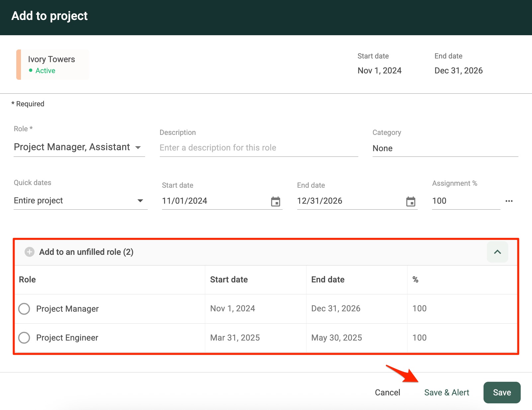This screenshot has width=532, height=410.
Task: Select the Project Manager unfilled role radio
Action: pyautogui.click(x=24, y=309)
